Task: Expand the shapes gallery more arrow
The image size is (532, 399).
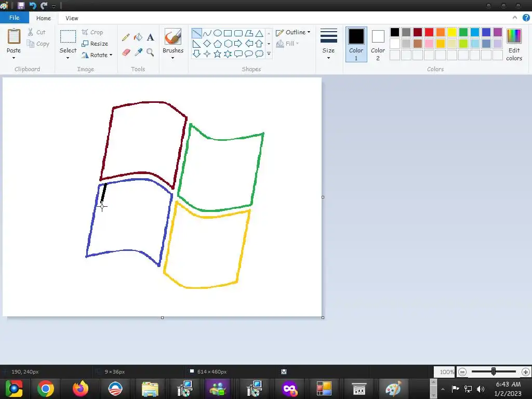Action: tap(269, 54)
